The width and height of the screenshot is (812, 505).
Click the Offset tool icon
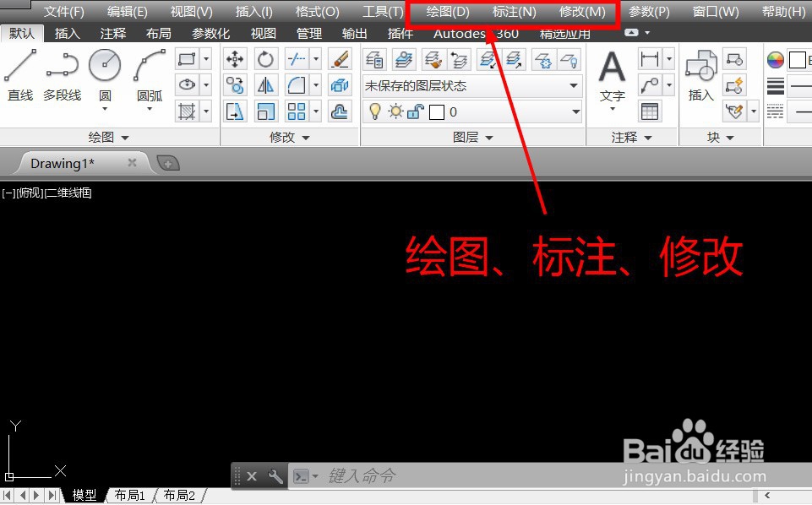coord(340,111)
